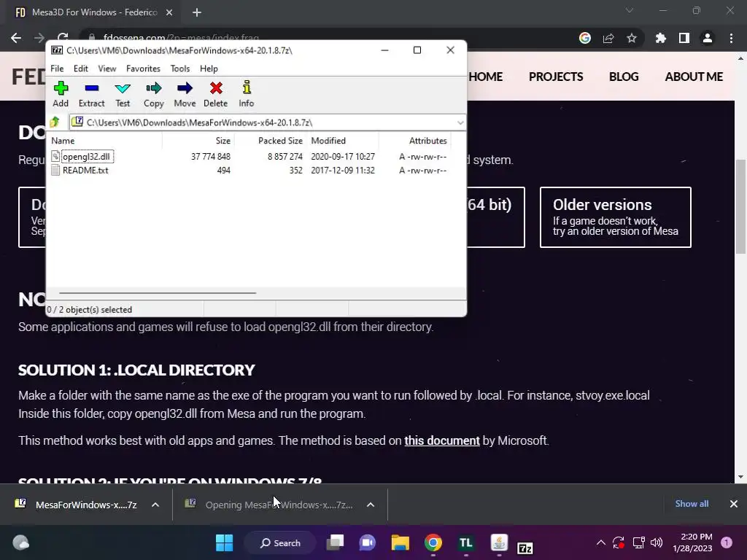The image size is (747, 560).
Task: Go up one folder level in 7-Zip
Action: click(55, 122)
